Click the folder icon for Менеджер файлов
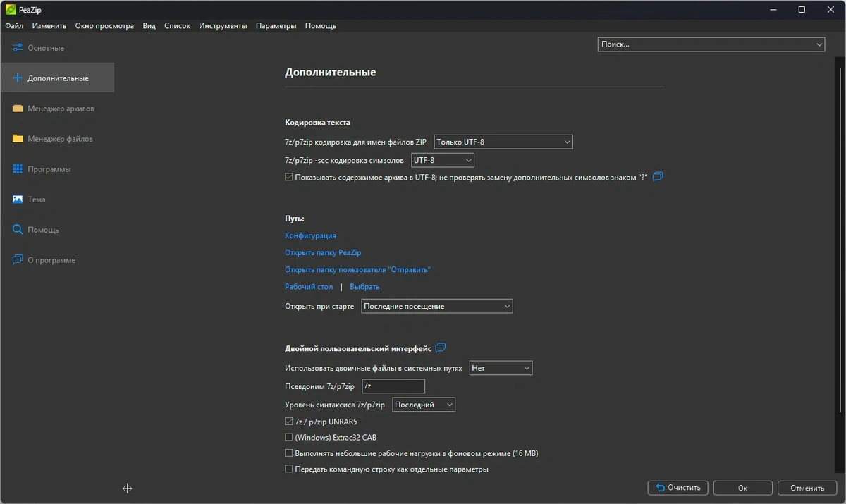Viewport: 846px width, 504px height. (18, 139)
